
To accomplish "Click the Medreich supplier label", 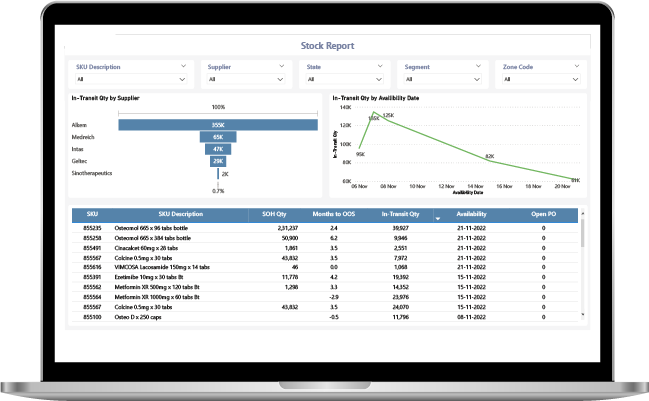I will click(x=83, y=137).
